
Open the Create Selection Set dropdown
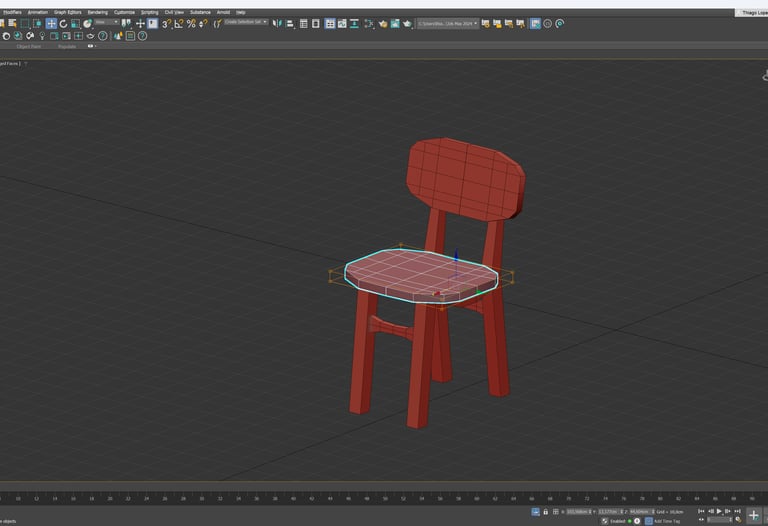(245, 21)
